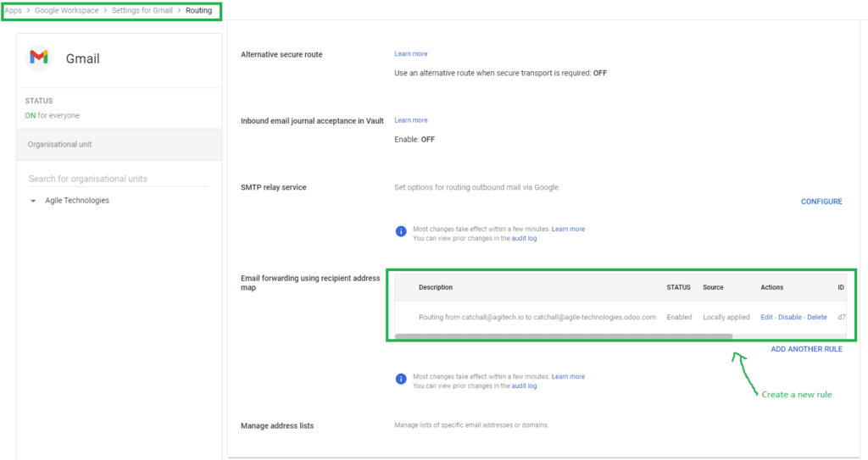Image resolution: width=868 pixels, height=460 pixels.
Task: Click Email forwarding using recipient address map label
Action: point(310,283)
